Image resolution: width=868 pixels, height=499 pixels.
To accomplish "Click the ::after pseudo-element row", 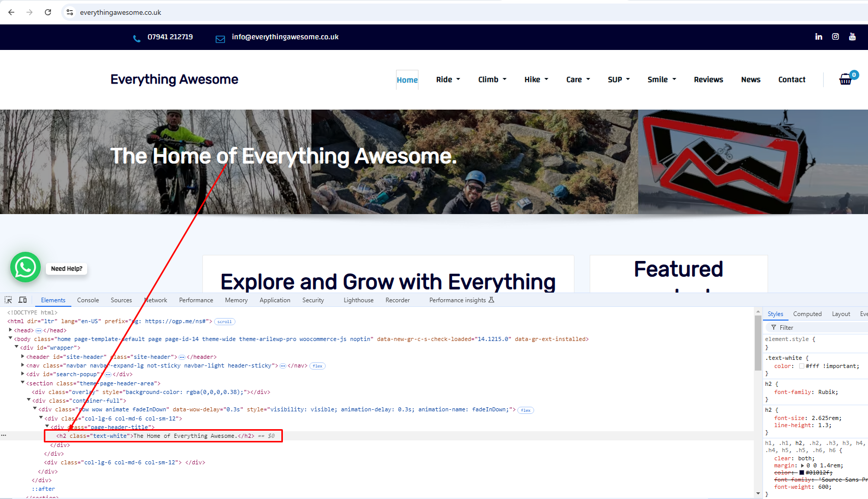I will [x=43, y=489].
